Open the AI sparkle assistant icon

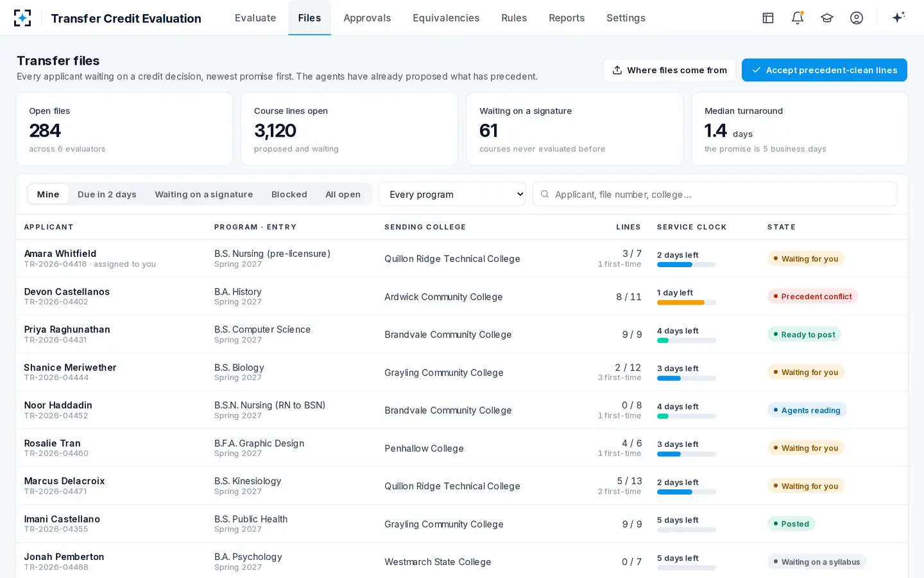tap(898, 17)
